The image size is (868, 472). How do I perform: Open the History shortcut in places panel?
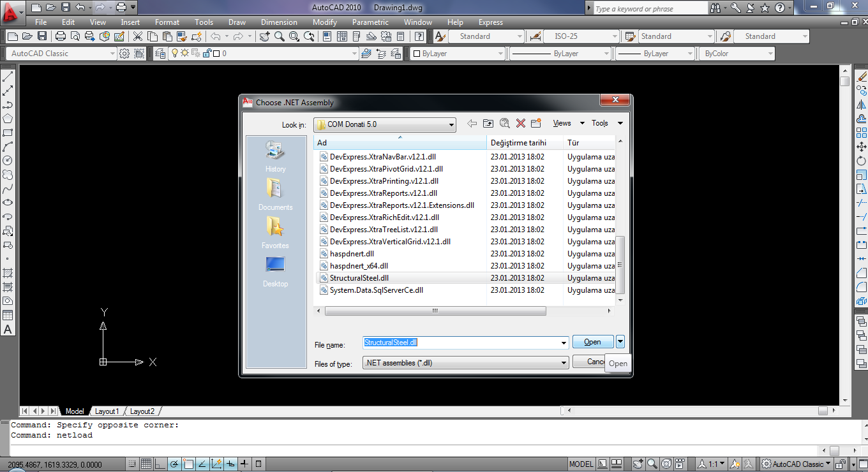(276, 156)
